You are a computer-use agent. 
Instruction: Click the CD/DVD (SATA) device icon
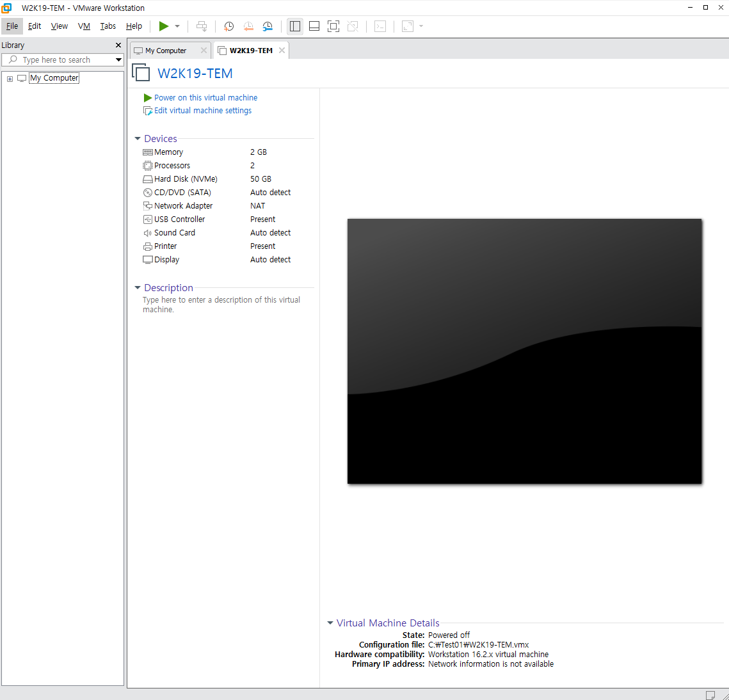pos(147,193)
